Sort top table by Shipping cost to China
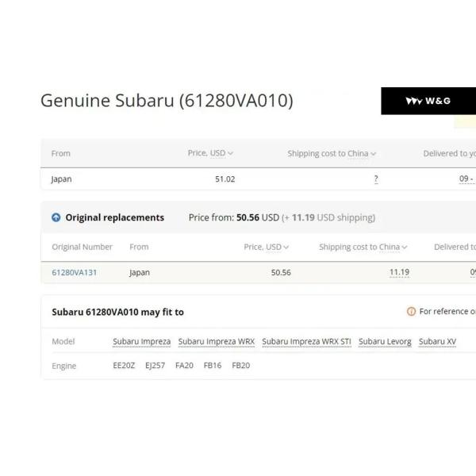 (332, 154)
